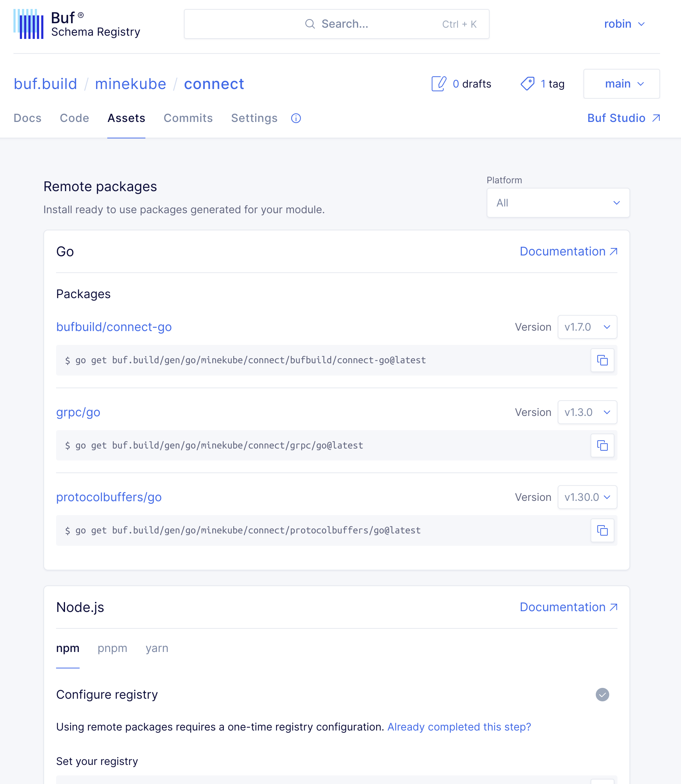This screenshot has height=784, width=681.
Task: Open the main branch selector
Action: click(622, 84)
